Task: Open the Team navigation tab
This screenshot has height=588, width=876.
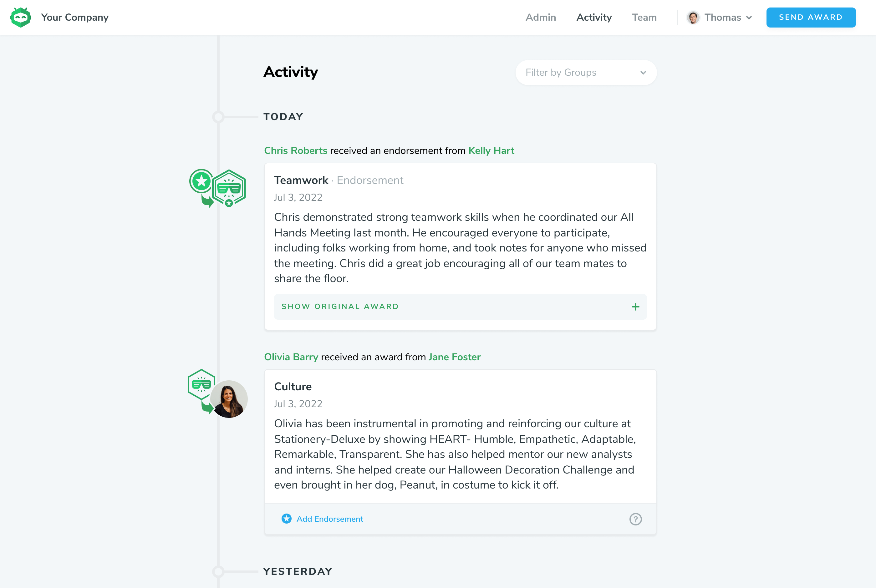Action: click(x=644, y=17)
